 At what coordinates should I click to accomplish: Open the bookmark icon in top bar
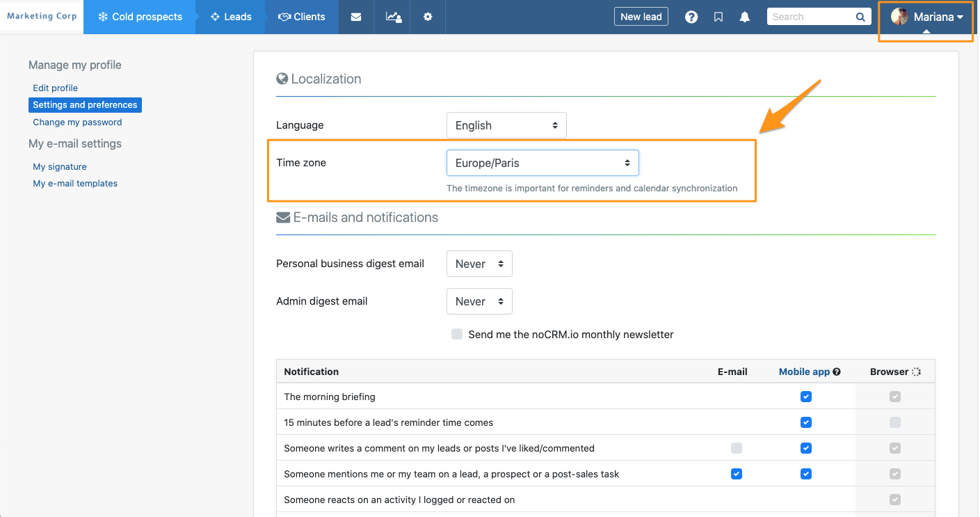coord(718,17)
